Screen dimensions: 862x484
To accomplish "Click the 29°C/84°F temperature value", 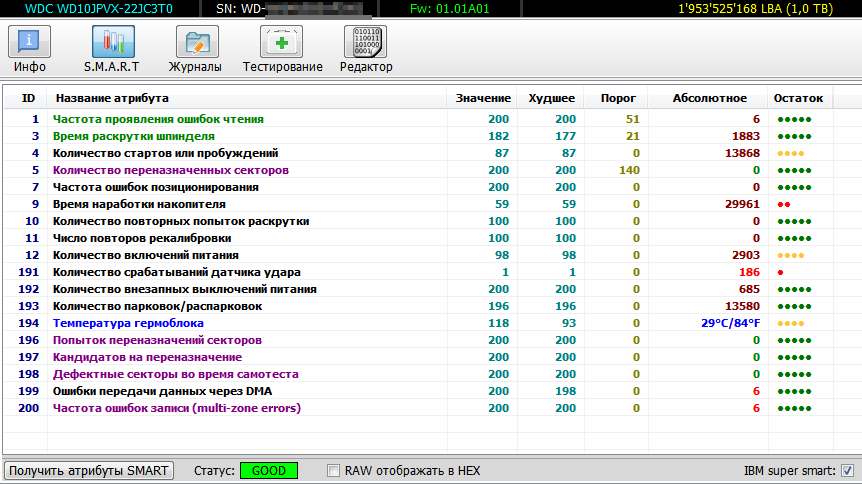I will (731, 323).
